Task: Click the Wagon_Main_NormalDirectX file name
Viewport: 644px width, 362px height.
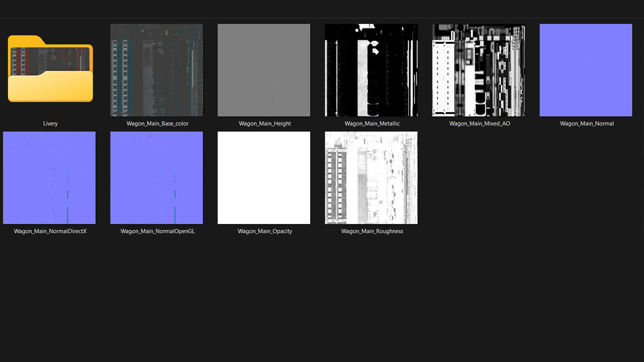Action: [50, 231]
